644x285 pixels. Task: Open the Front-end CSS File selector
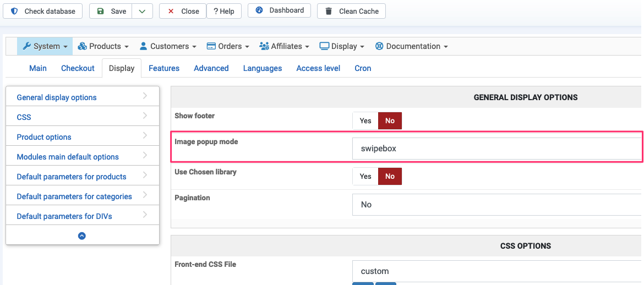tap(495, 271)
